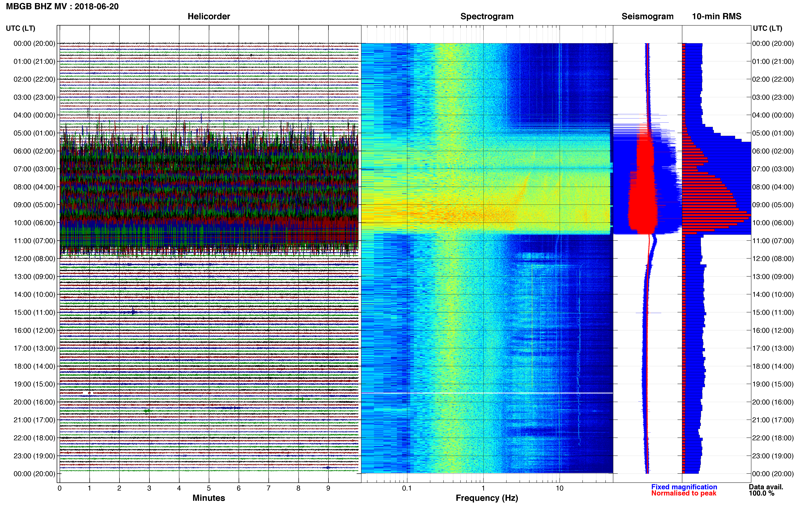This screenshot has width=812, height=508.
Task: Click right axis label 20:00 (16:00)
Action: 773,402
